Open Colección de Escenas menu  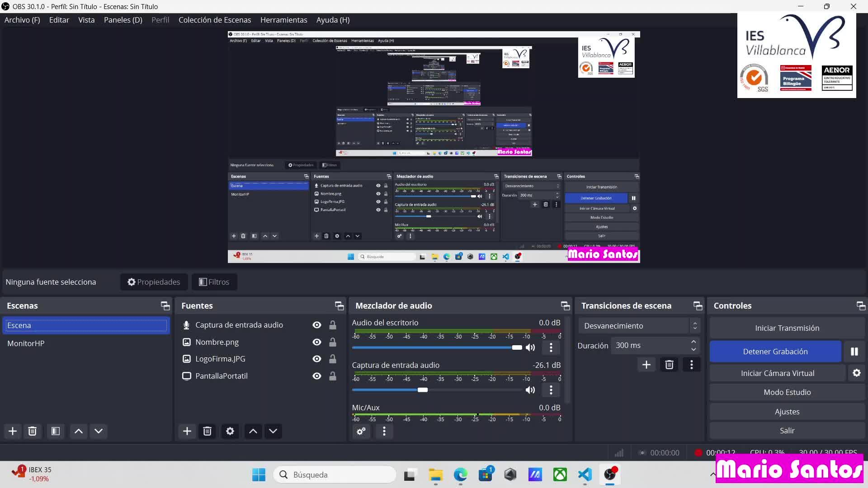tap(215, 20)
